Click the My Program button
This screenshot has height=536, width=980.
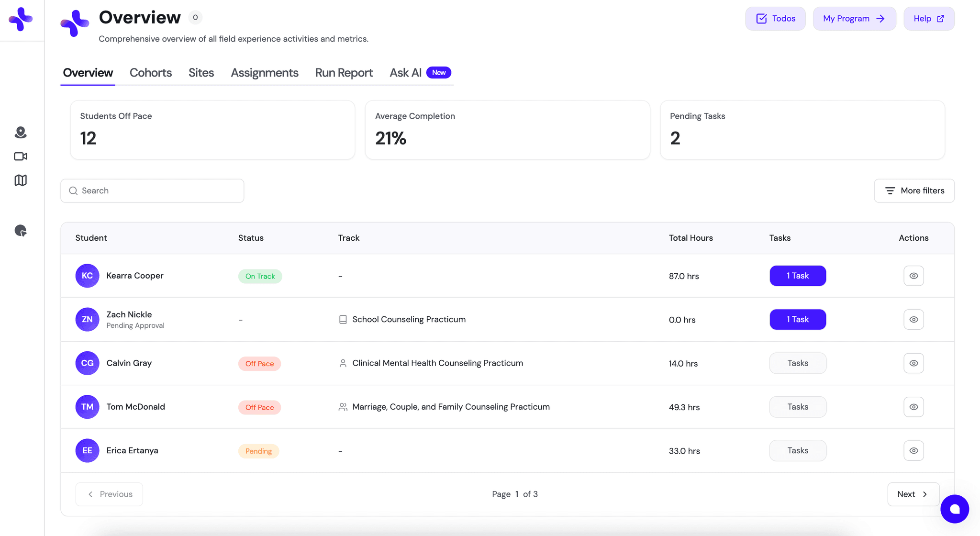coord(854,18)
